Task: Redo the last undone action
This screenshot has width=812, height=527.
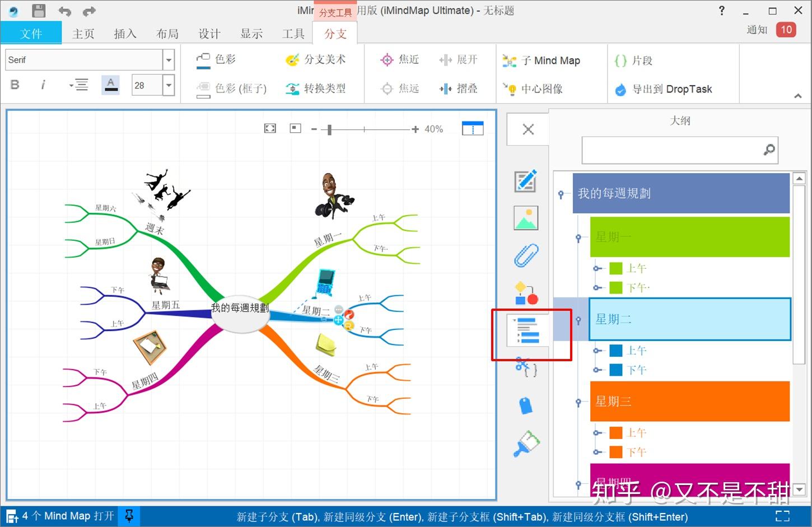Action: [x=89, y=11]
